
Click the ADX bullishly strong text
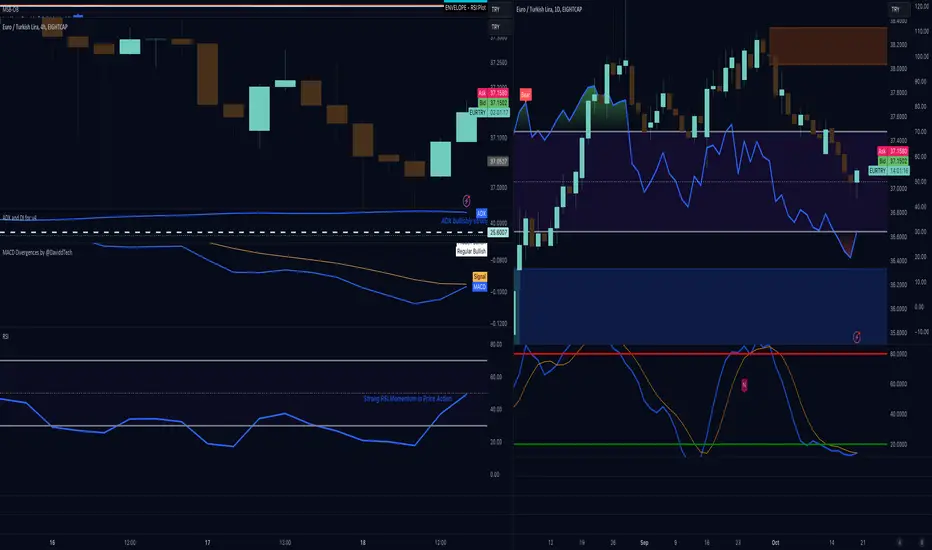pos(464,221)
